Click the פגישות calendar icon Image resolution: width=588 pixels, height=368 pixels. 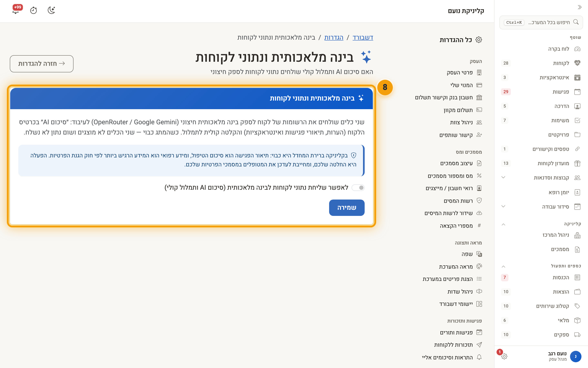[577, 92]
